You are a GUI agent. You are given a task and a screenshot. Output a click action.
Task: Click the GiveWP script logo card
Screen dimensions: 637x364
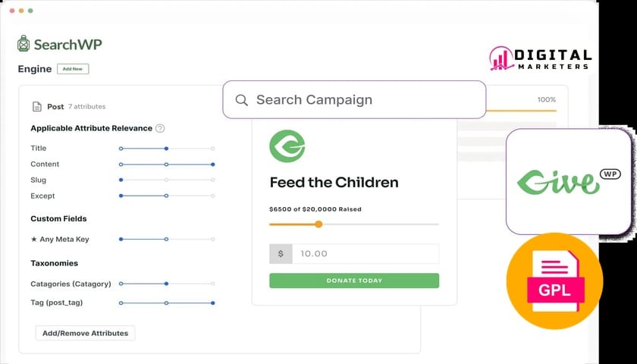pos(569,181)
